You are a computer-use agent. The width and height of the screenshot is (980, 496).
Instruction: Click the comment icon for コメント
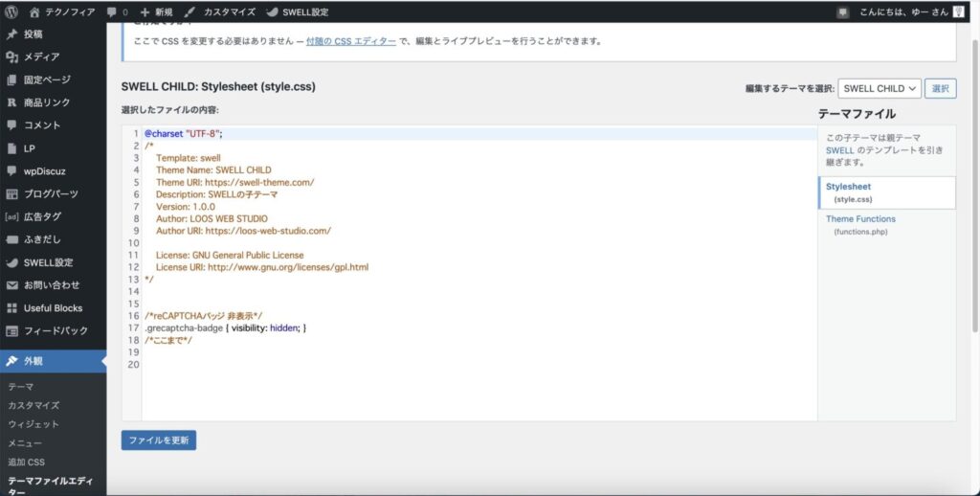11,125
